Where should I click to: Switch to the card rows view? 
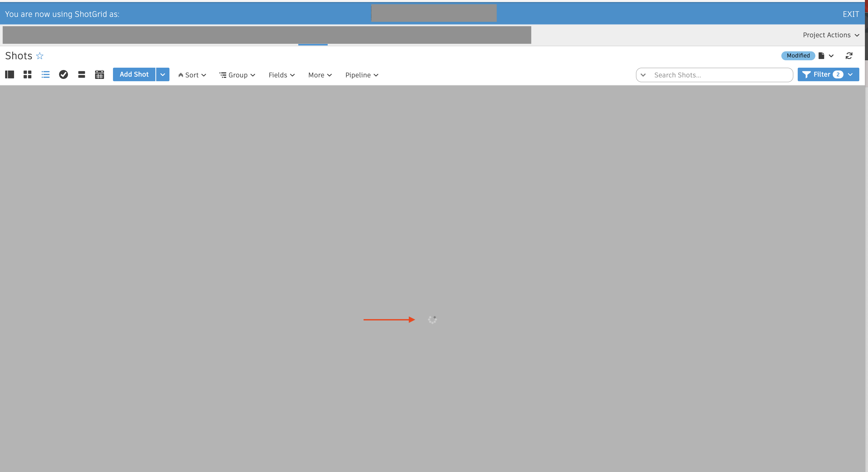tap(82, 74)
